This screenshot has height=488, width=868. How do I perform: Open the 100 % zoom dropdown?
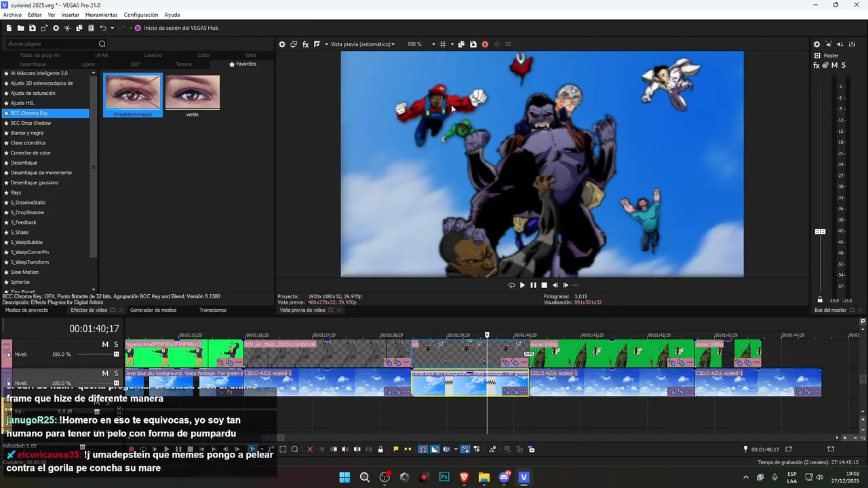click(x=421, y=44)
